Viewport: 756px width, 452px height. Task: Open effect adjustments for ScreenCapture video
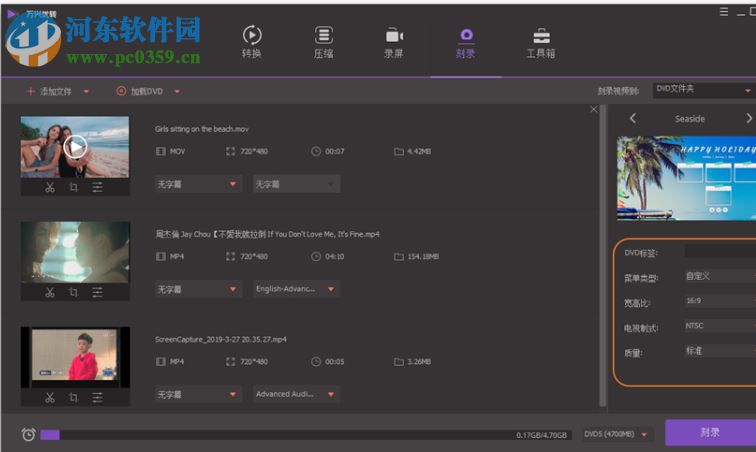[97, 397]
